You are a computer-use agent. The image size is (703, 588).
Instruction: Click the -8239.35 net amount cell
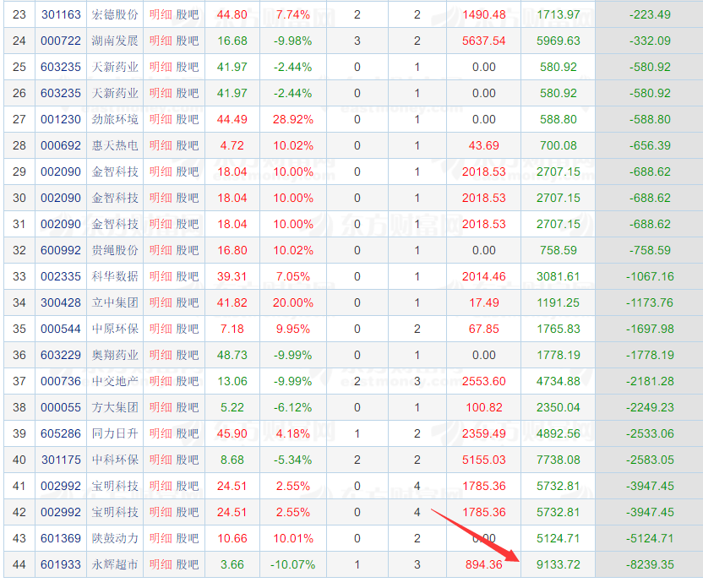point(651,564)
